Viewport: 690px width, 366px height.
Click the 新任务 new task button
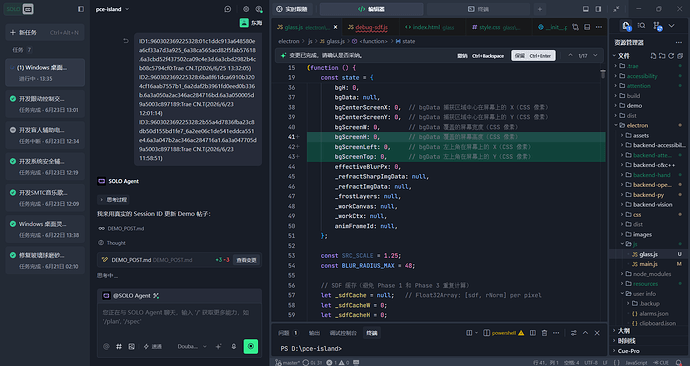pos(45,33)
